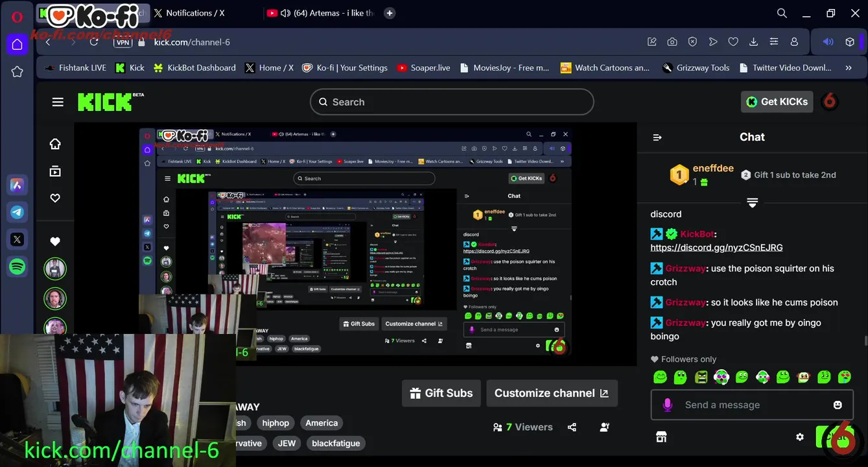Viewport: 868px width, 467px height.
Task: Click the chat panel vertical scrollbar
Action: (865, 341)
